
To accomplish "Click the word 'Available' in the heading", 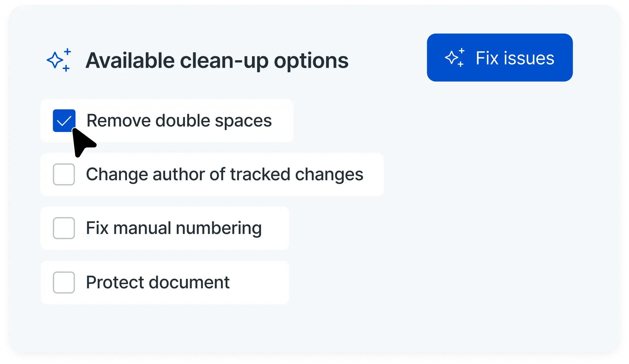I will coord(130,61).
